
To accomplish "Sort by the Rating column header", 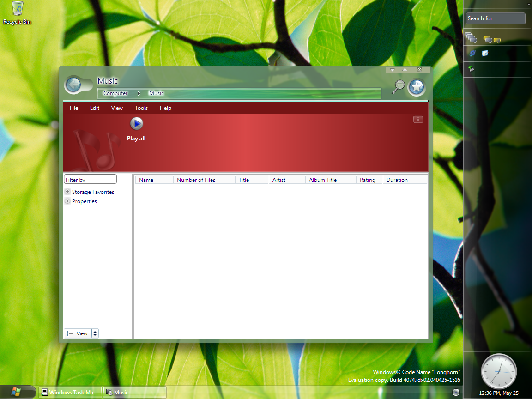I will 369,180.
